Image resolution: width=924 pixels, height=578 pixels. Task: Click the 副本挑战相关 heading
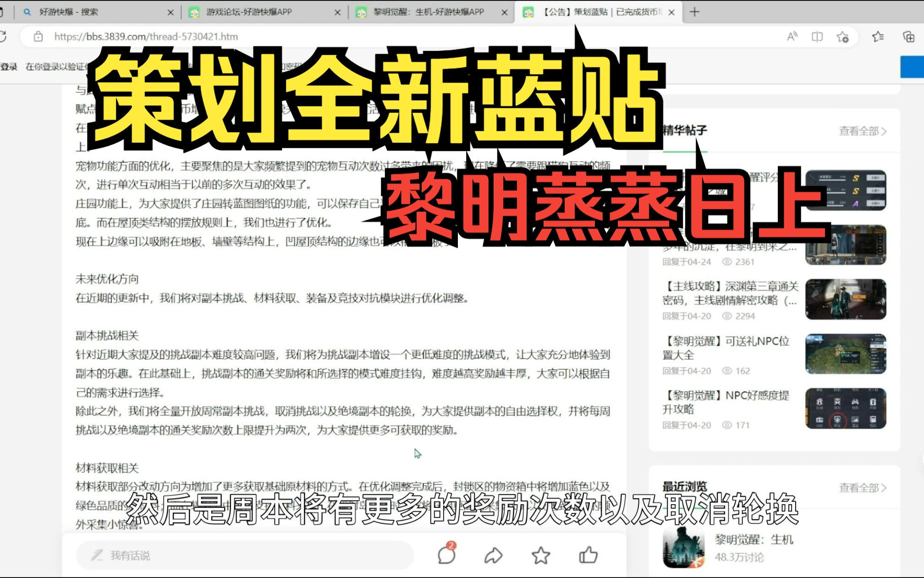click(x=107, y=336)
